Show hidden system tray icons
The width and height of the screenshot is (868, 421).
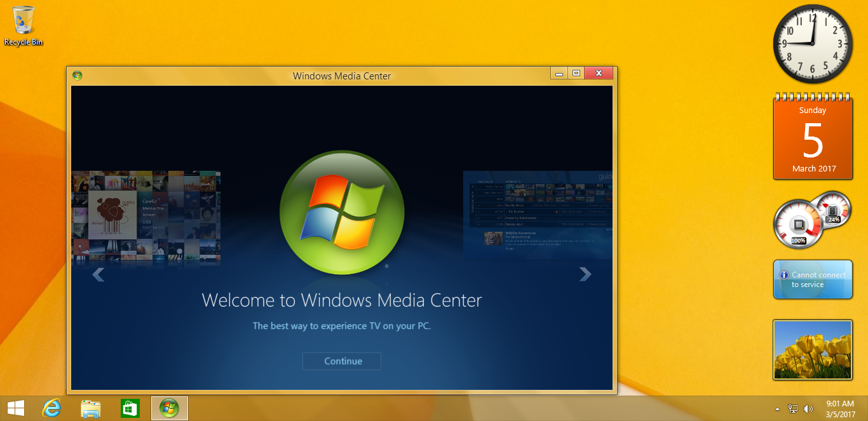click(x=778, y=409)
